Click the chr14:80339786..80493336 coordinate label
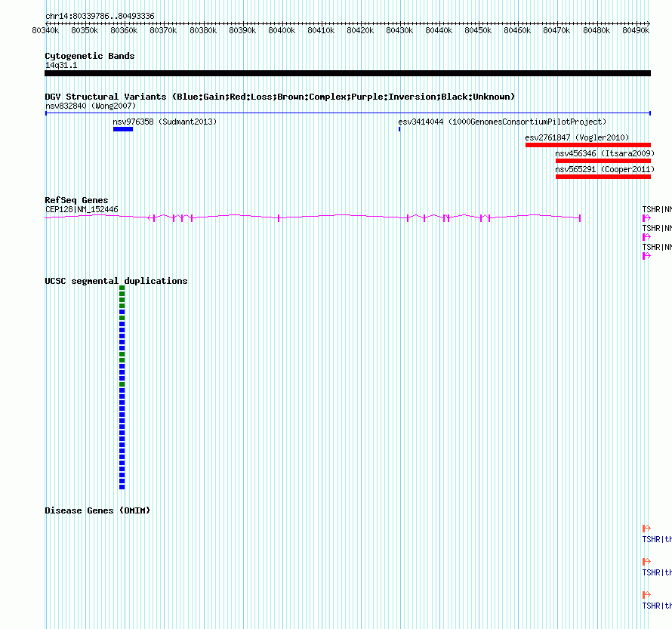 click(x=100, y=16)
